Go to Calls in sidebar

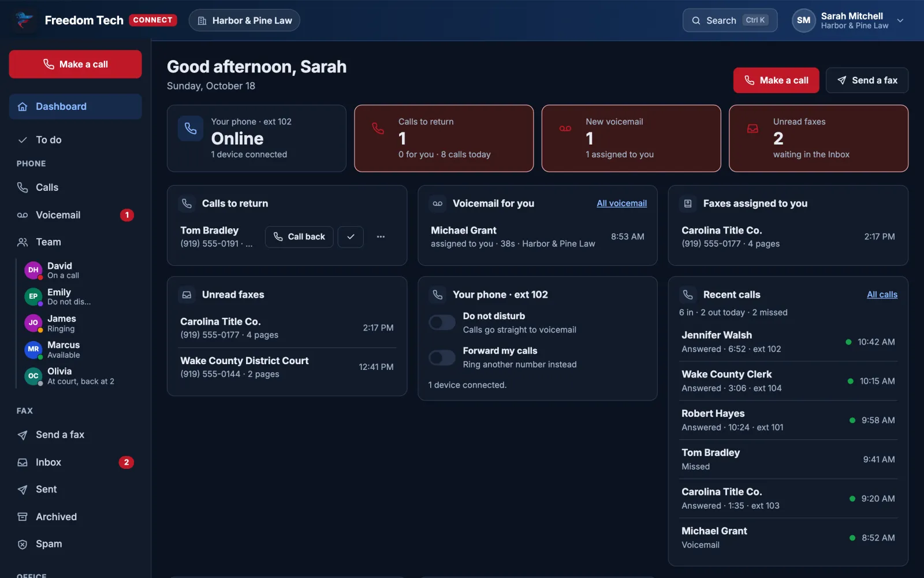tap(75, 187)
